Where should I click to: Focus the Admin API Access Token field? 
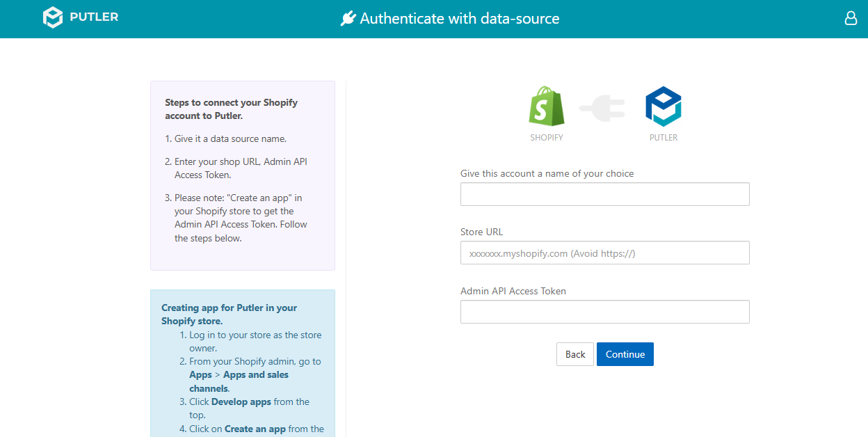[x=605, y=312]
